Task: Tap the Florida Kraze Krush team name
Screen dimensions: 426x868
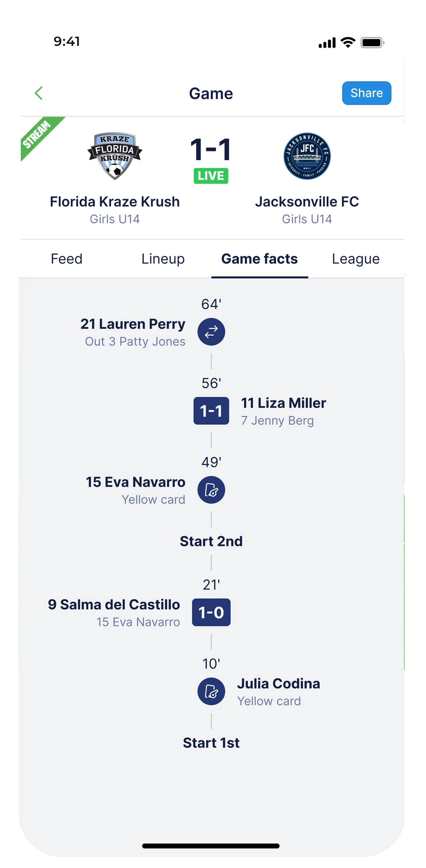Action: point(115,202)
